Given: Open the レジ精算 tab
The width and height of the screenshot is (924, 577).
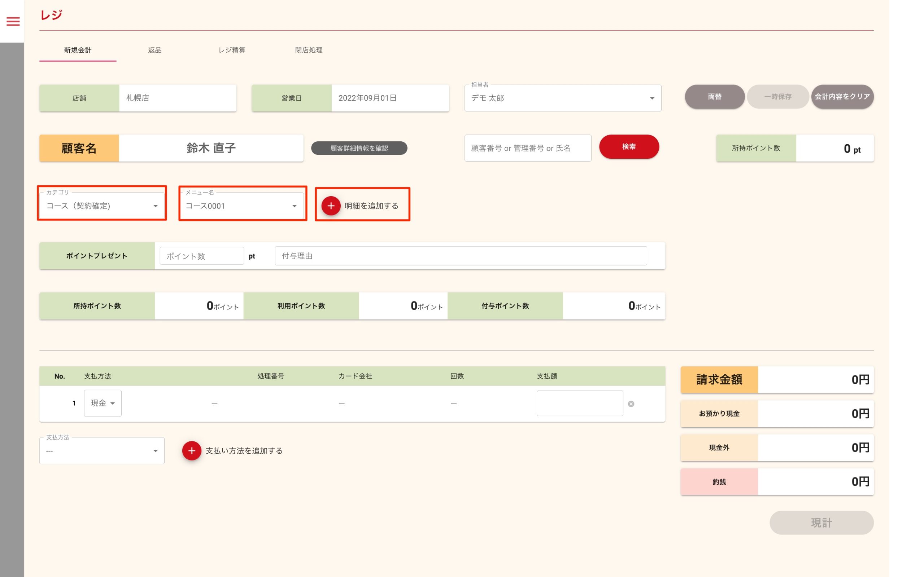Looking at the screenshot, I should 232,50.
